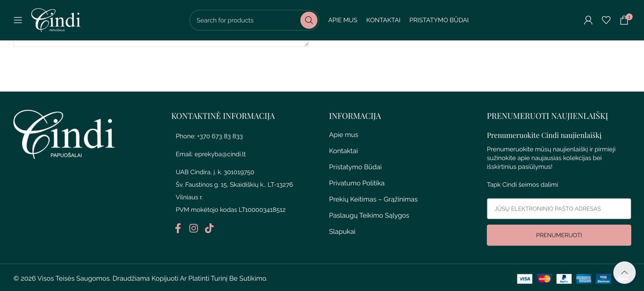Open the APIE MUS menu item
Image resolution: width=644 pixels, height=291 pixels.
pyautogui.click(x=343, y=20)
